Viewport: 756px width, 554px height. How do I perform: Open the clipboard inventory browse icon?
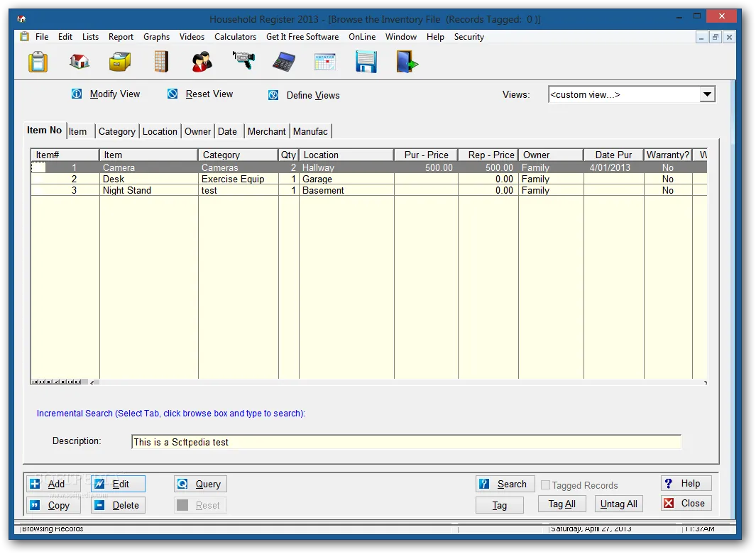(38, 62)
